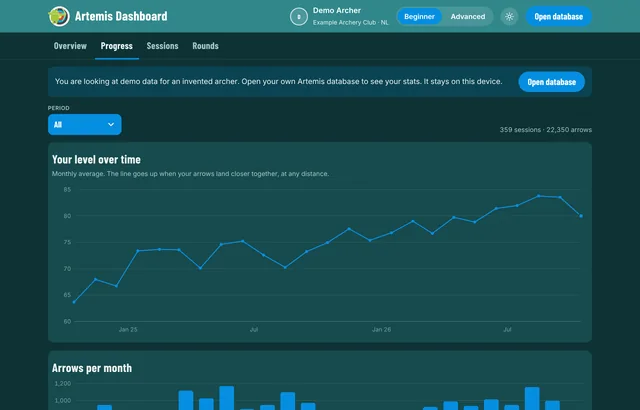Switch to Advanced mode

click(x=468, y=17)
